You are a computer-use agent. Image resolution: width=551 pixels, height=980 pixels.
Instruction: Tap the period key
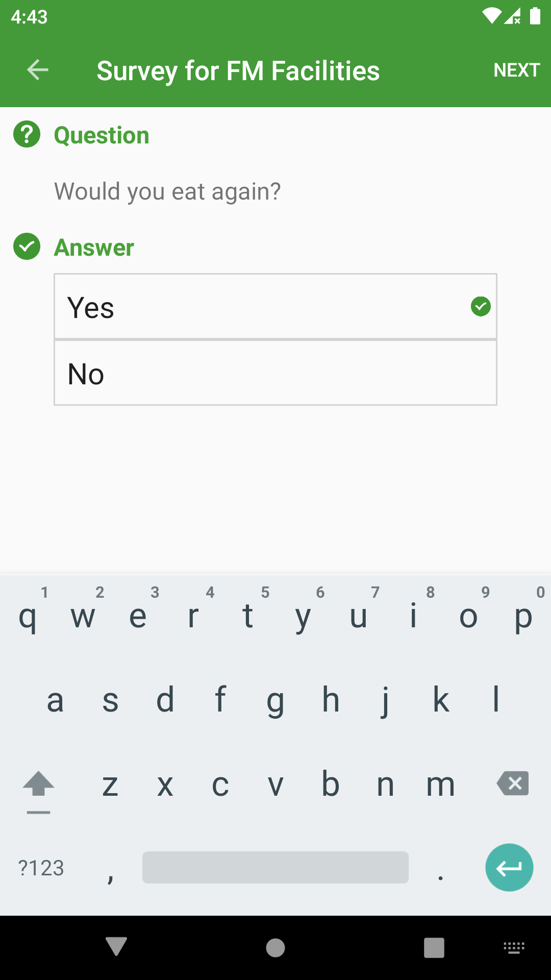tap(440, 870)
